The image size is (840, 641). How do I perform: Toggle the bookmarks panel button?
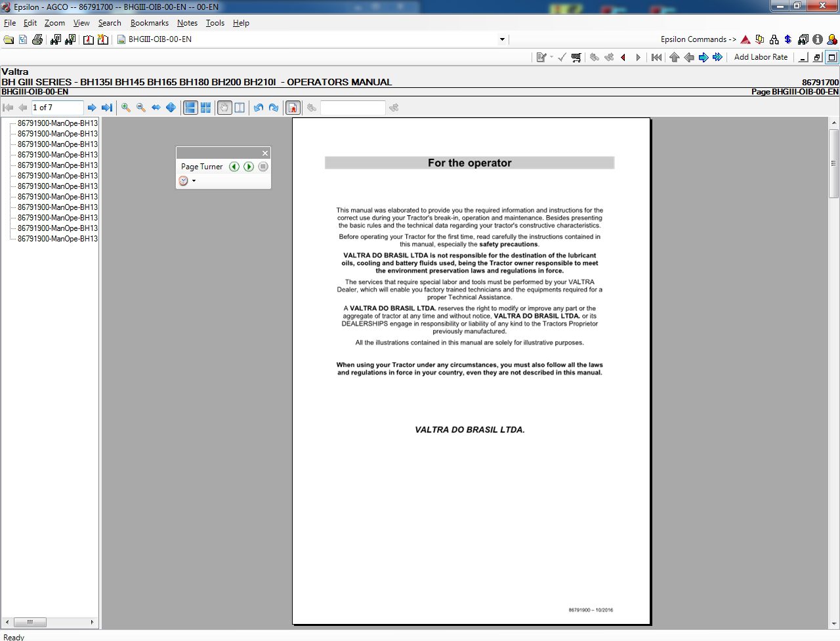tap(293, 108)
